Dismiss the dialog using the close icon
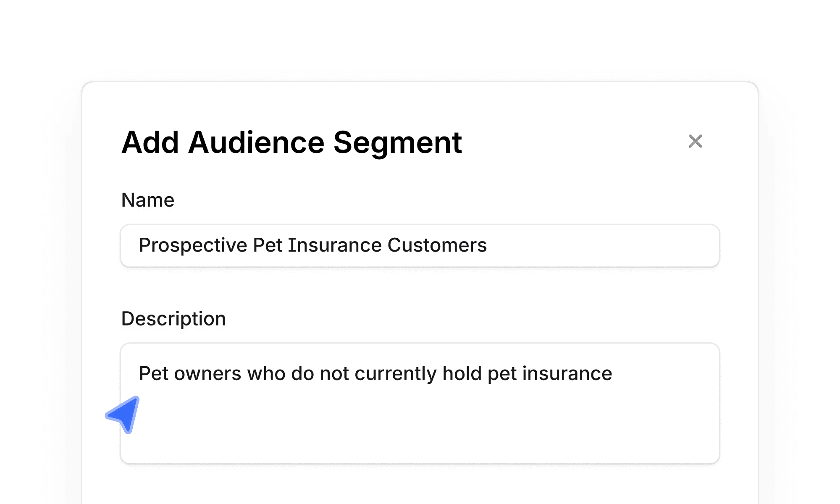The height and width of the screenshot is (504, 840). [x=695, y=142]
